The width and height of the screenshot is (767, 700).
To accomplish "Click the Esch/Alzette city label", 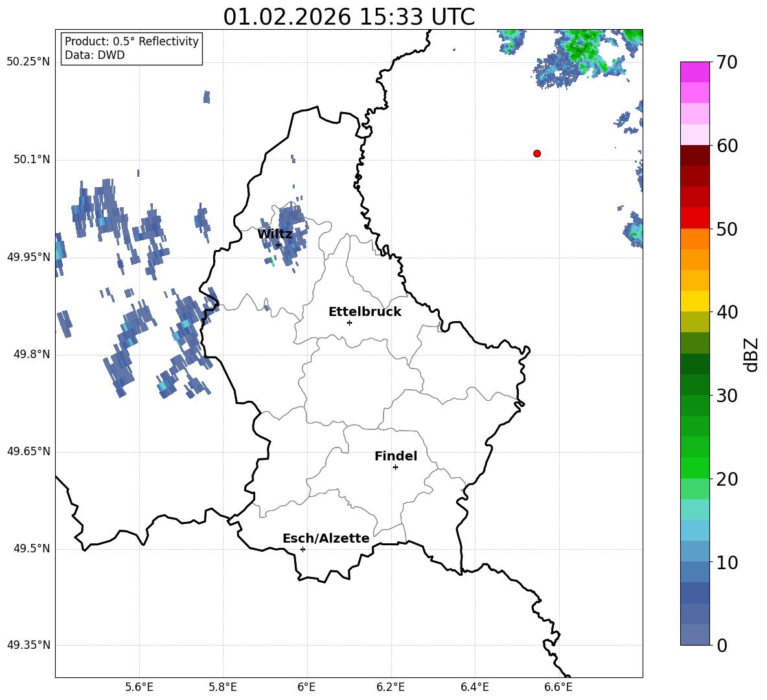I will (326, 538).
